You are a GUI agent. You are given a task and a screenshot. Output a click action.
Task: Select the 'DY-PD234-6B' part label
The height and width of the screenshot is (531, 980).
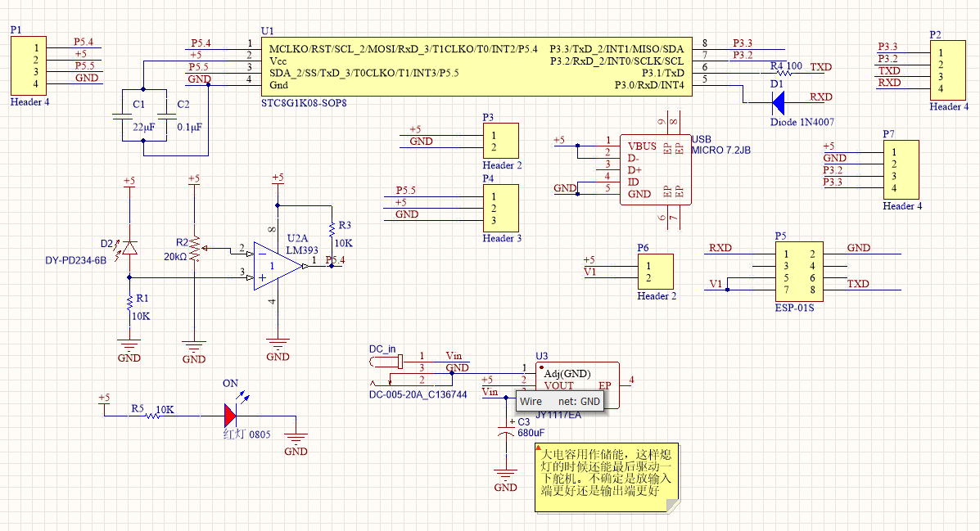point(75,260)
